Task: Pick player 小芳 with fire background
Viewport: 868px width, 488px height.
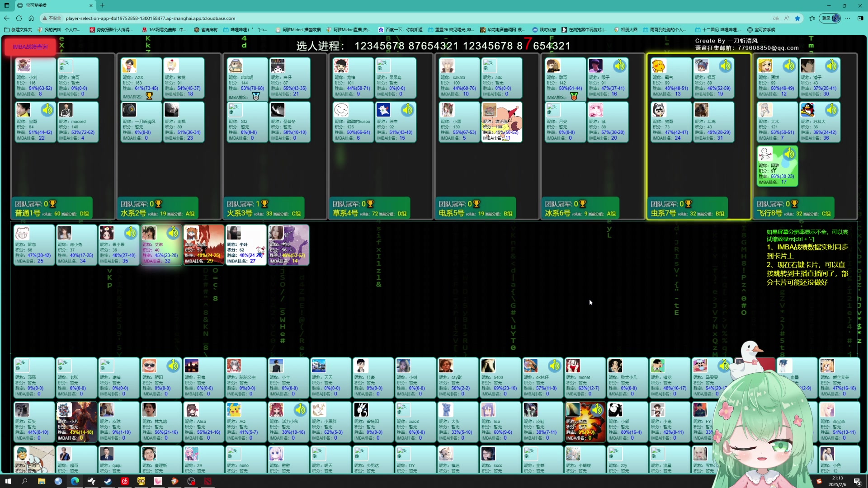Action: point(76,422)
